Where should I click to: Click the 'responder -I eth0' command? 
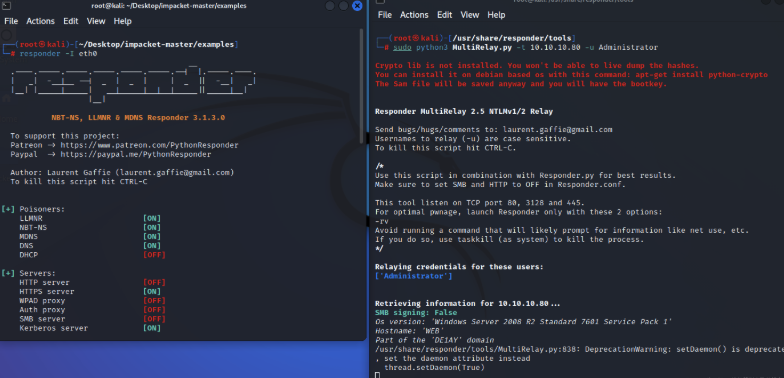(58, 54)
